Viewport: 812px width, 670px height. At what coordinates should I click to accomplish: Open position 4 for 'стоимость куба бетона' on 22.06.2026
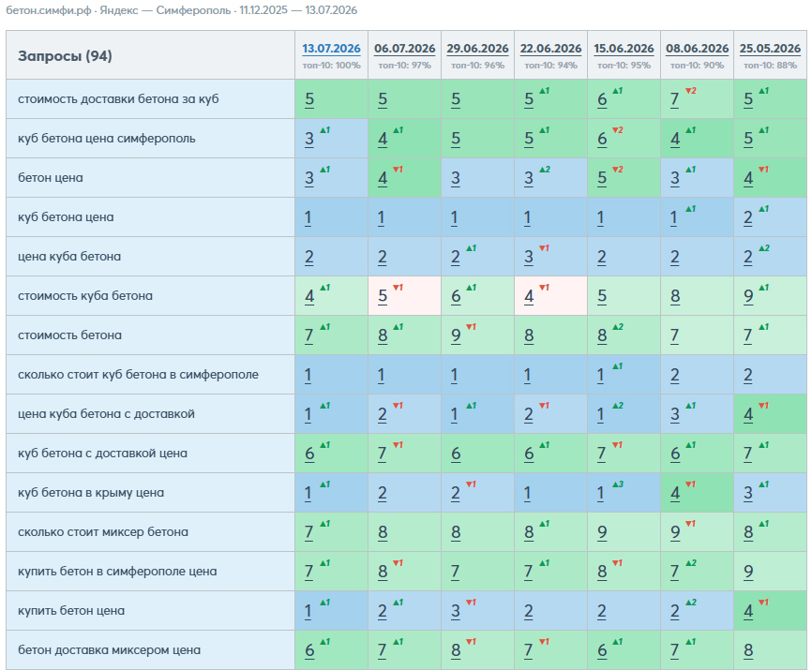point(529,296)
